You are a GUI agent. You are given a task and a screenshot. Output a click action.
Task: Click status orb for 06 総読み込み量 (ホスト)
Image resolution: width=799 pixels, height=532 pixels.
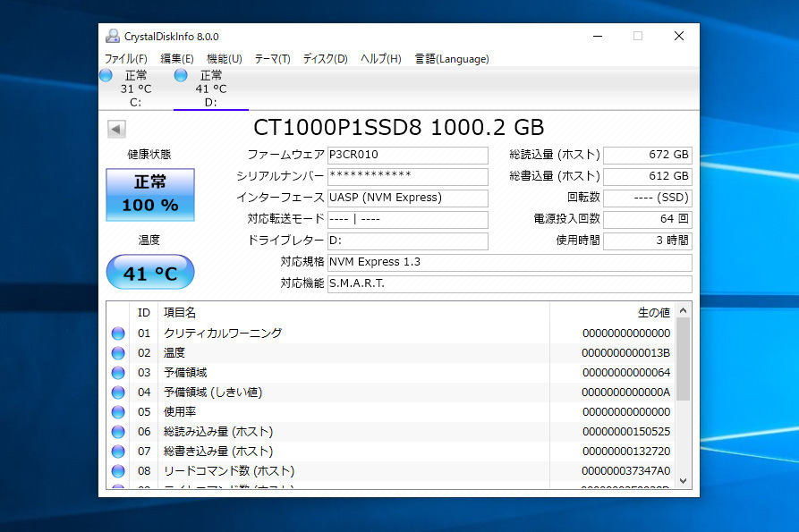pos(118,432)
